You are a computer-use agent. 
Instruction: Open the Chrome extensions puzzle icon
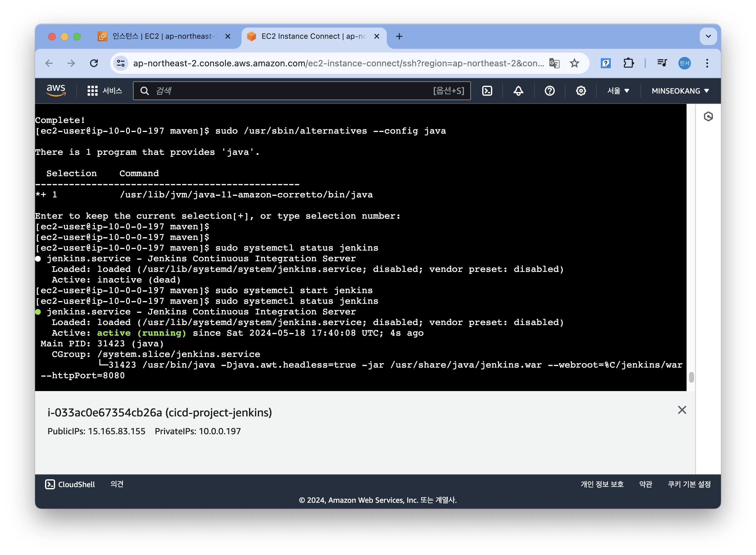[x=628, y=63]
